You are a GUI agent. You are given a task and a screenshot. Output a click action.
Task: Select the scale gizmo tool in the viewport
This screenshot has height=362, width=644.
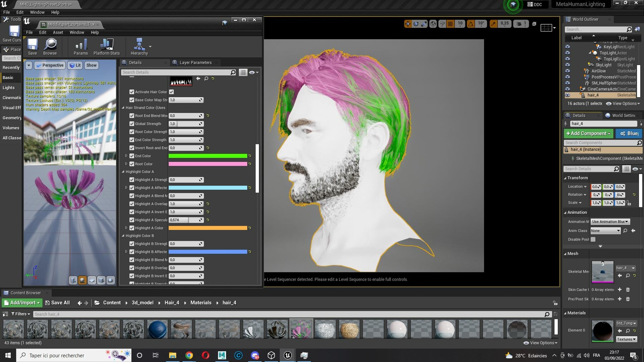coord(424,24)
